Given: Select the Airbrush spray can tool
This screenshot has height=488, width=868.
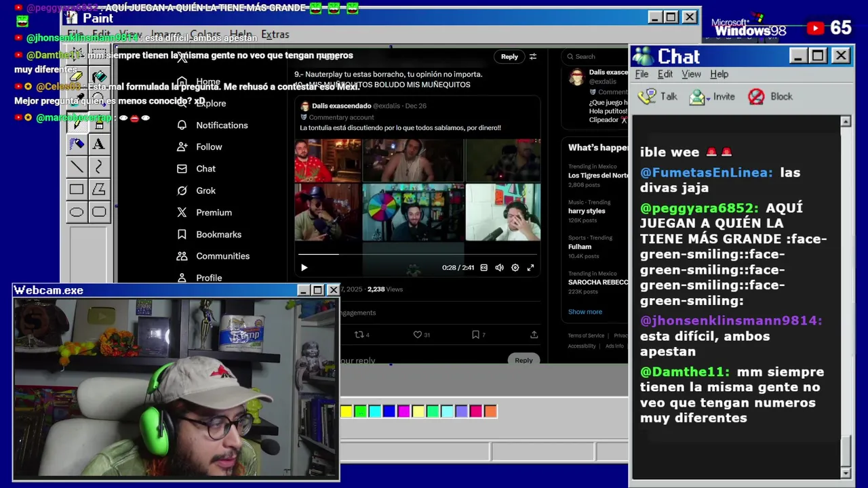Looking at the screenshot, I should (77, 144).
